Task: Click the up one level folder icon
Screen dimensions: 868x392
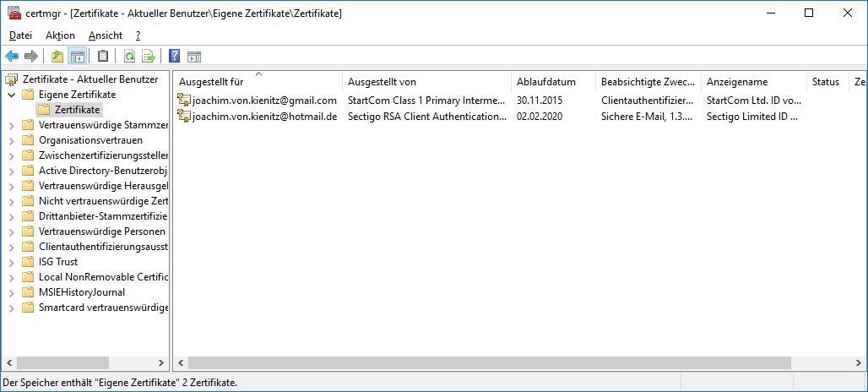Action: tap(57, 57)
